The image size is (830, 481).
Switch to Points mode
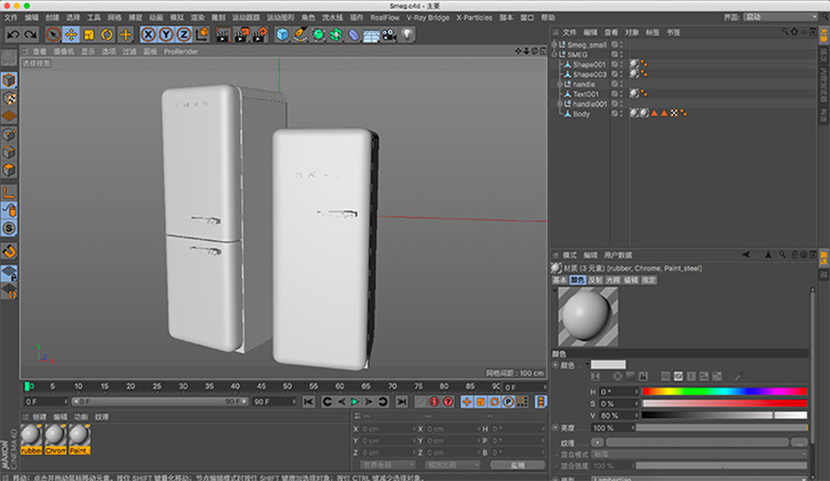coord(9,134)
